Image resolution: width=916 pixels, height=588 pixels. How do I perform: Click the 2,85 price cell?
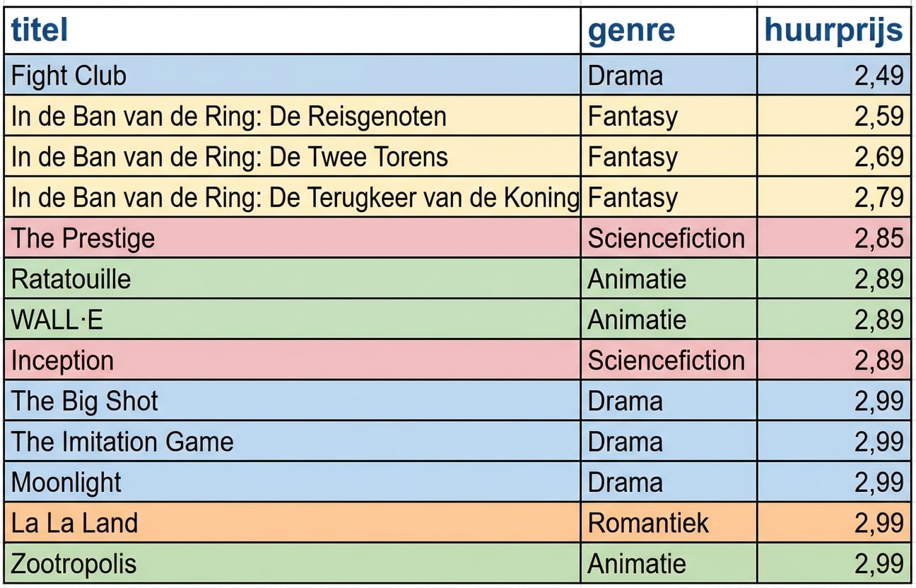879,238
